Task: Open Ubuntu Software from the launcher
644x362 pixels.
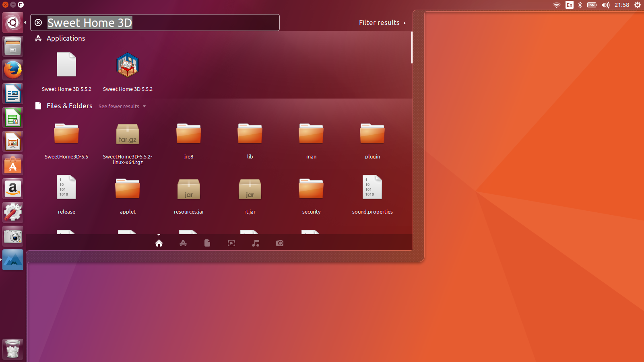Action: pos(13,165)
